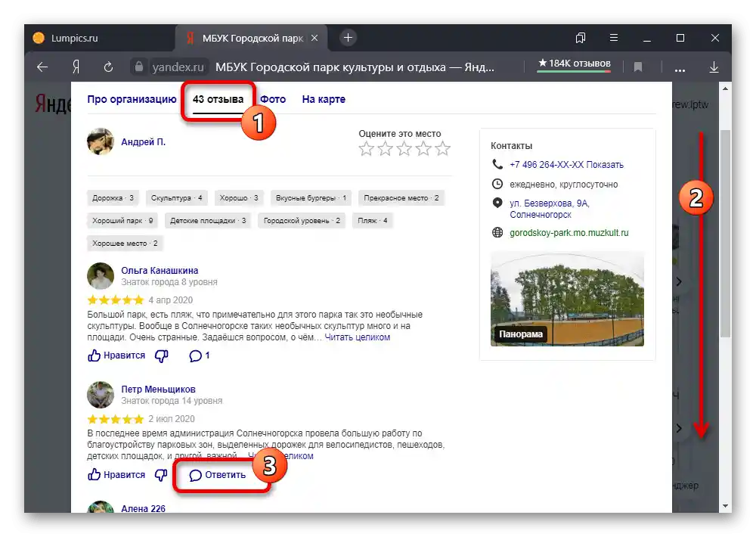Image resolution: width=756 pixels, height=537 pixels.
Task: Reload the page with the refresh icon
Action: coord(108,67)
